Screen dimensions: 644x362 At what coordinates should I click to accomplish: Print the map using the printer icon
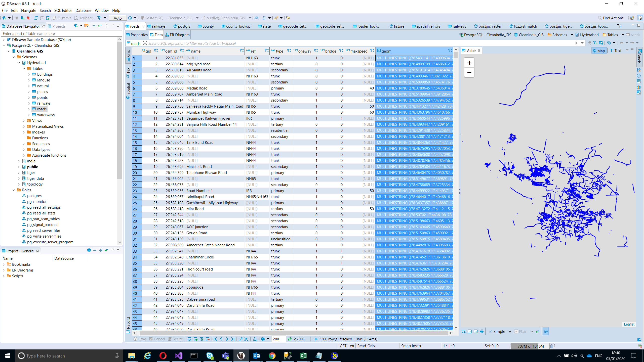[x=481, y=331]
